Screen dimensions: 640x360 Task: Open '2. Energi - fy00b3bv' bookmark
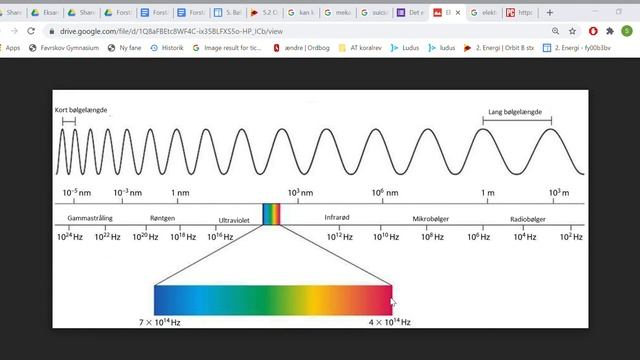(x=577, y=48)
